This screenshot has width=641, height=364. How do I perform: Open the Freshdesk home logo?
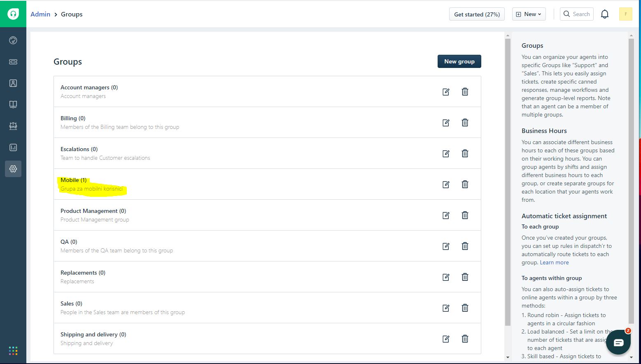click(x=13, y=14)
